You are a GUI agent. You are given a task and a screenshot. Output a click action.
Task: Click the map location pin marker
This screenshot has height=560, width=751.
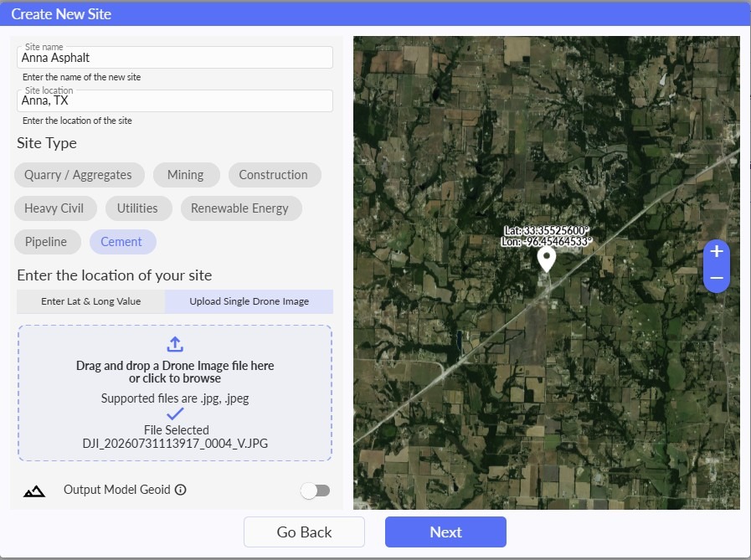click(547, 259)
